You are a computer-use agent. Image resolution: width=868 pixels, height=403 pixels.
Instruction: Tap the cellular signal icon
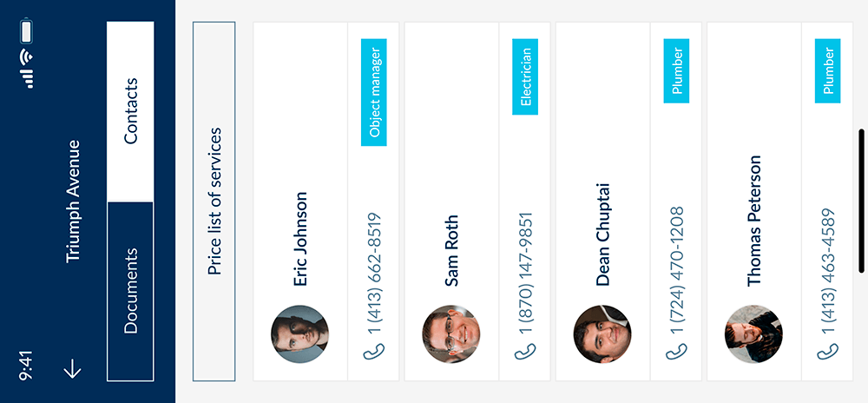coord(28,80)
